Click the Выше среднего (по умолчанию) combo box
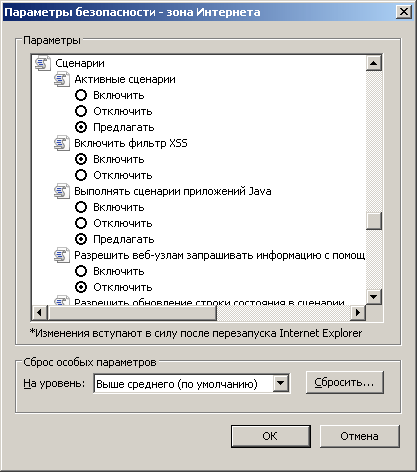The image size is (417, 472). (192, 383)
